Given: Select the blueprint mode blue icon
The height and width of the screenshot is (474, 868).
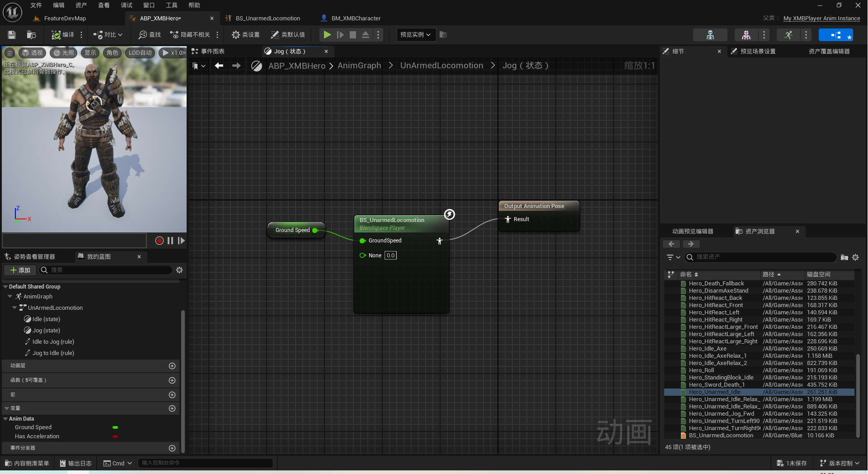Looking at the screenshot, I should point(836,35).
